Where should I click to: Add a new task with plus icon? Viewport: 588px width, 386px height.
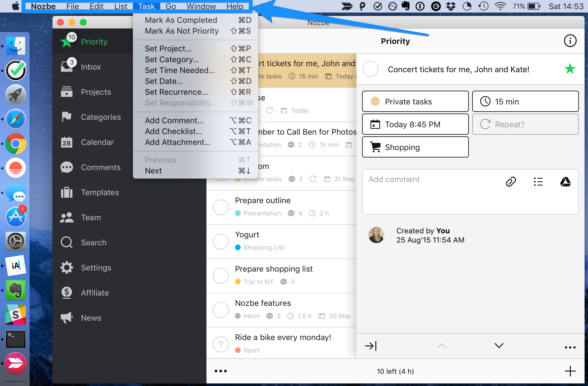570,371
